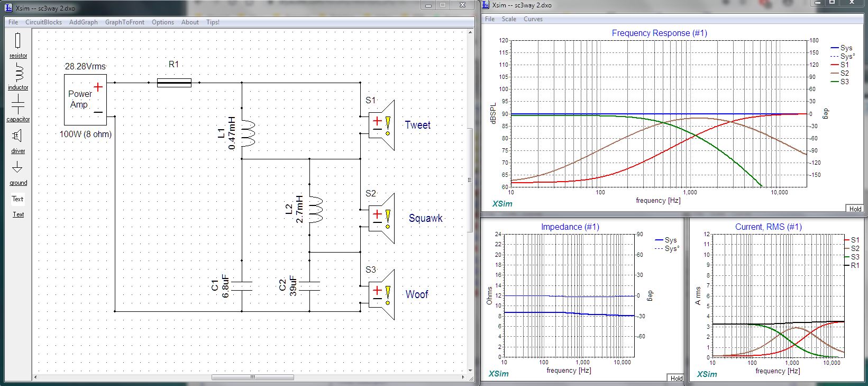Screen dimensions: 868x386
Task: Open the GraphToFront menu
Action: pyautogui.click(x=125, y=22)
